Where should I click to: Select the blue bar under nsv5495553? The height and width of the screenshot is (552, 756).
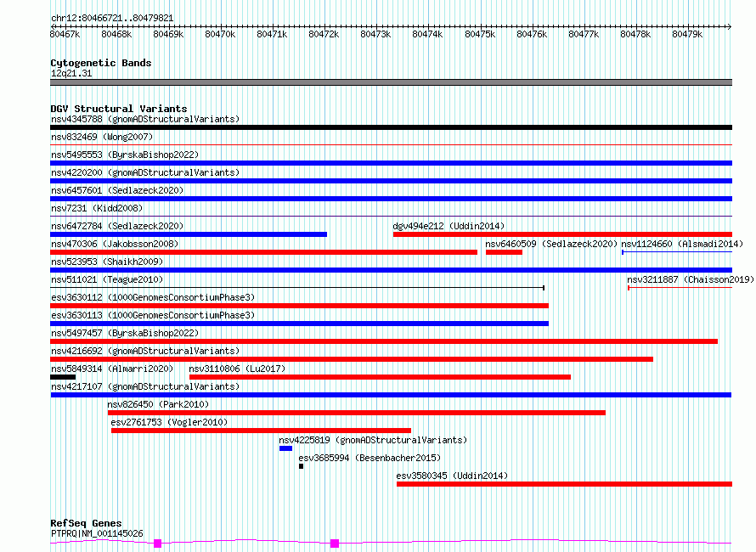pyautogui.click(x=391, y=163)
